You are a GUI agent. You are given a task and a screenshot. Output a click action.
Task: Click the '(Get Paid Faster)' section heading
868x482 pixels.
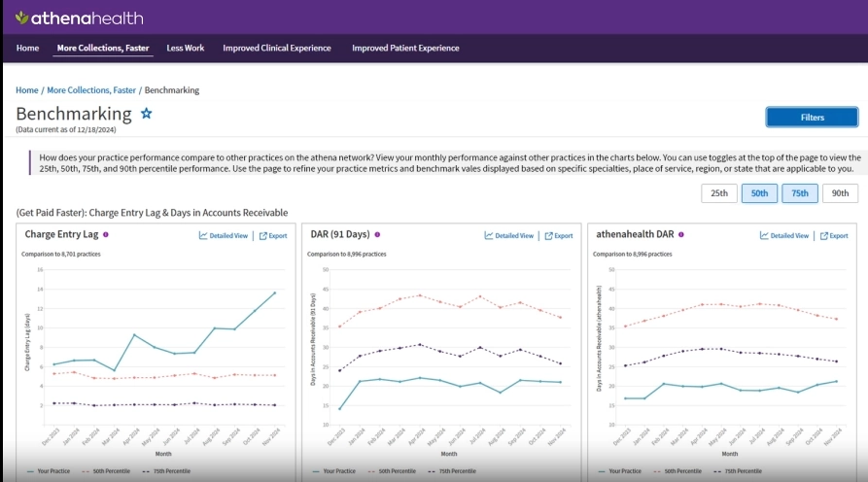click(x=152, y=213)
